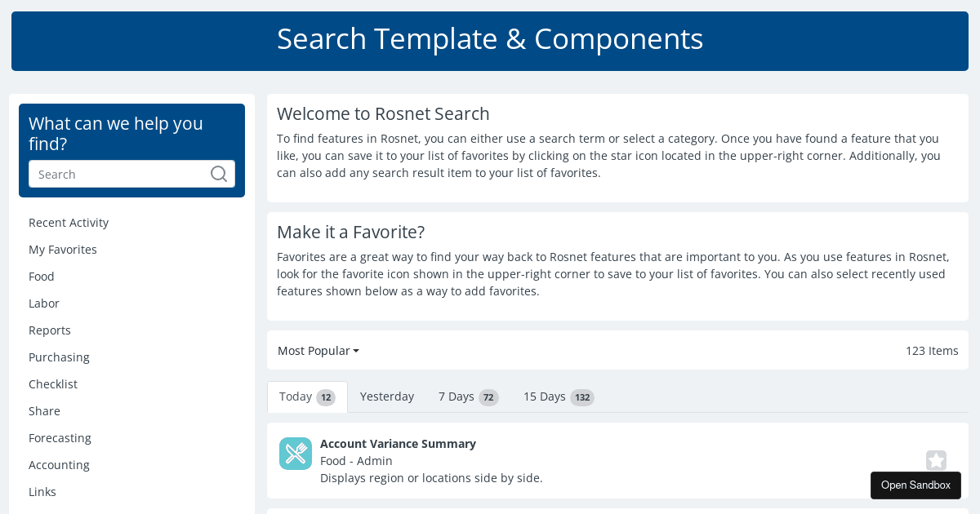Select the Checklist category
This screenshot has height=514, width=980.
(53, 384)
